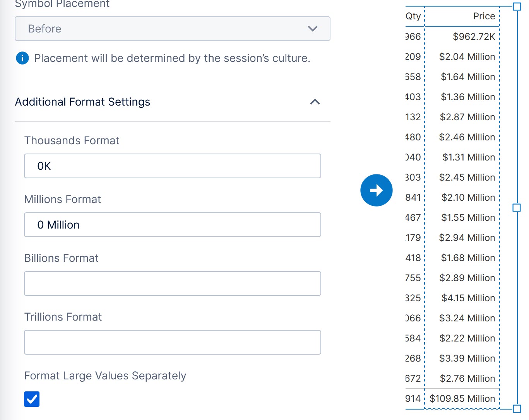Viewport: 529px width, 420px height.
Task: Click the Additional Format Settings heading
Action: coord(82,102)
